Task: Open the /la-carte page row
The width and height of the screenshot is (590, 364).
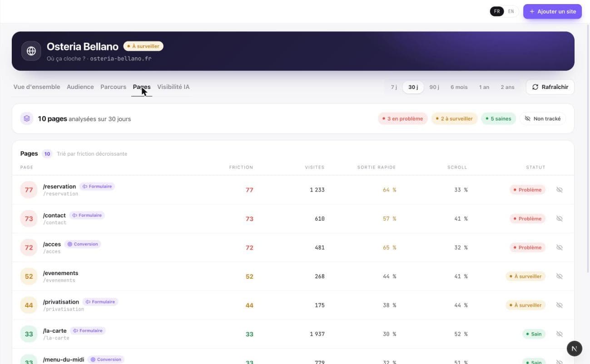Action: pos(293,334)
